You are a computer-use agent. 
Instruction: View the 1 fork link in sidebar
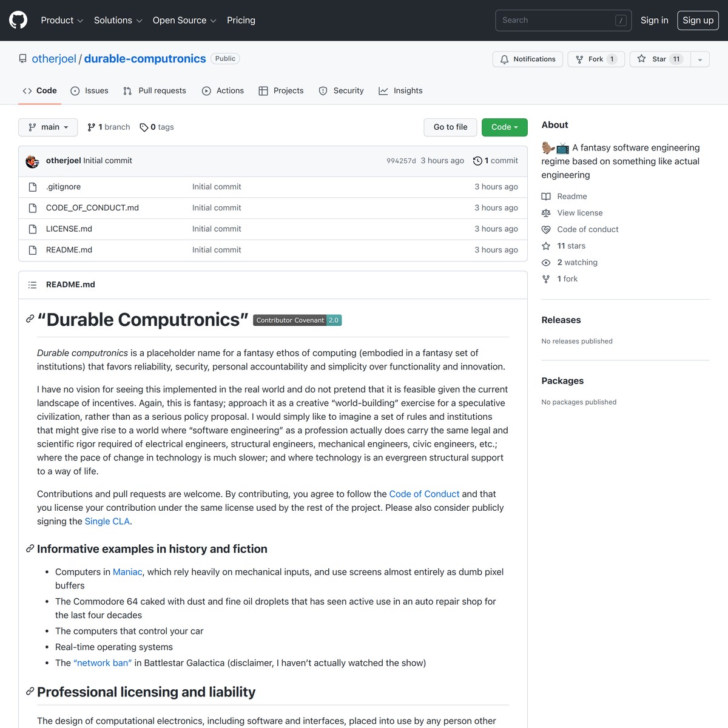560,278
